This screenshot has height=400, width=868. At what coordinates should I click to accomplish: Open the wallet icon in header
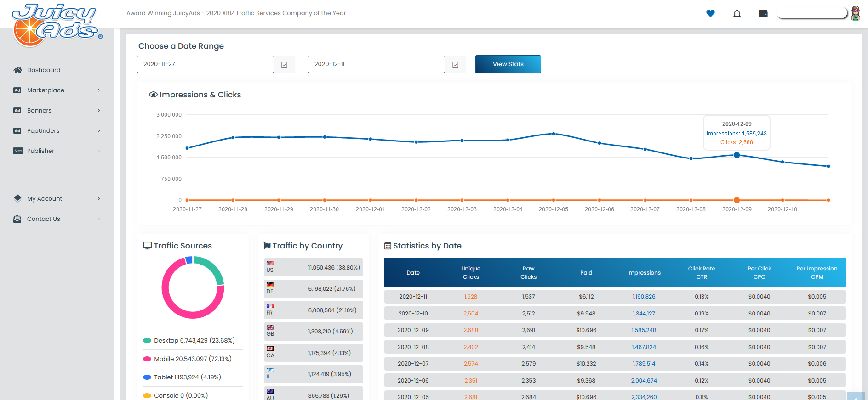tap(763, 13)
